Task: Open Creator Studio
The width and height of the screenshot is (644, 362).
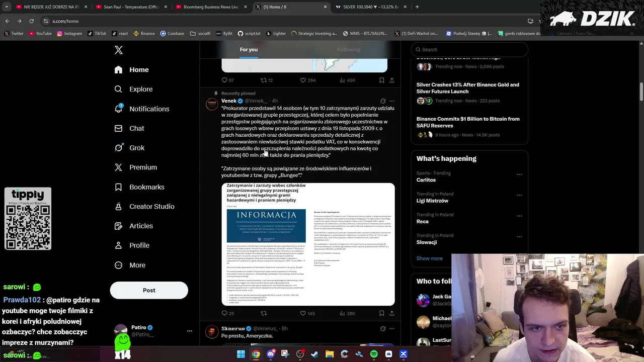Action: (144, 206)
